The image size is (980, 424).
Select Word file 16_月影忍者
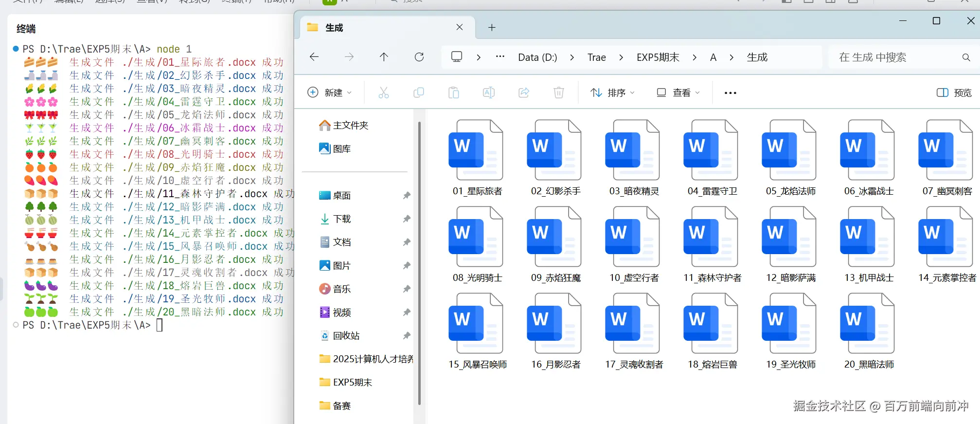555,331
